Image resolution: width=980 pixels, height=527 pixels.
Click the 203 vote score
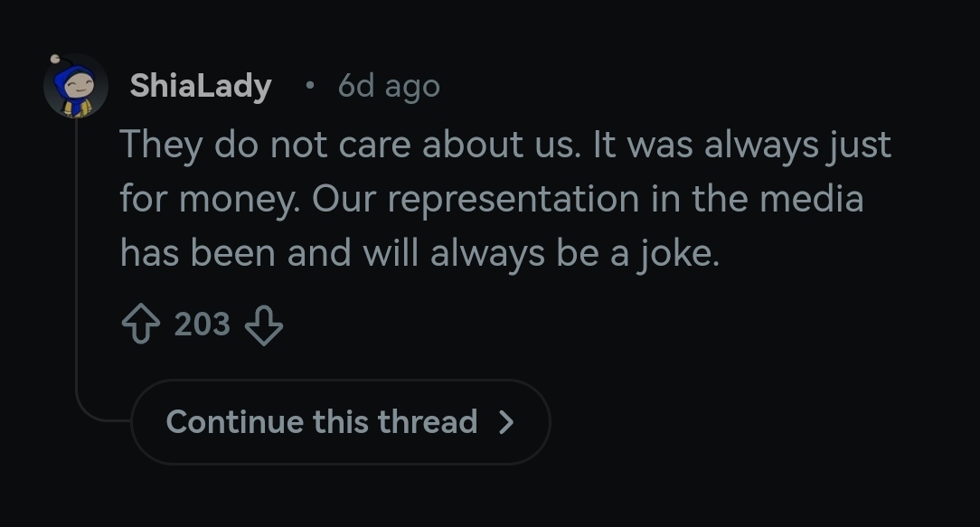coord(202,325)
